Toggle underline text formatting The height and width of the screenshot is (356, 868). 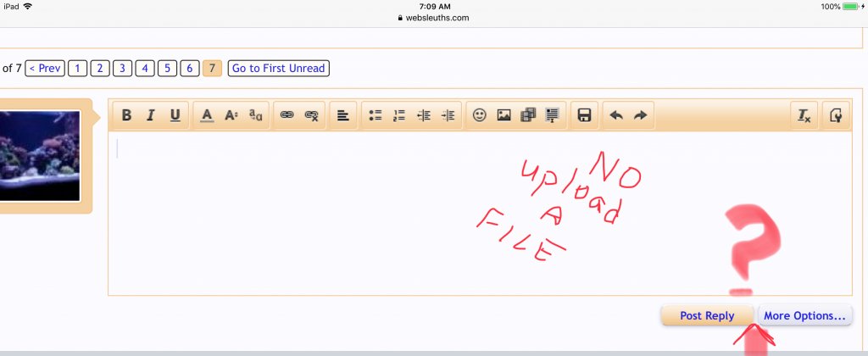[175, 116]
